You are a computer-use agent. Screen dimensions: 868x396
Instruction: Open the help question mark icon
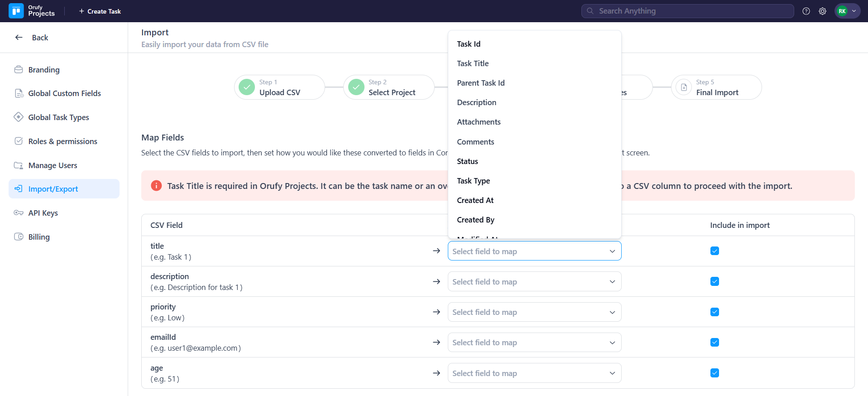coord(806,11)
